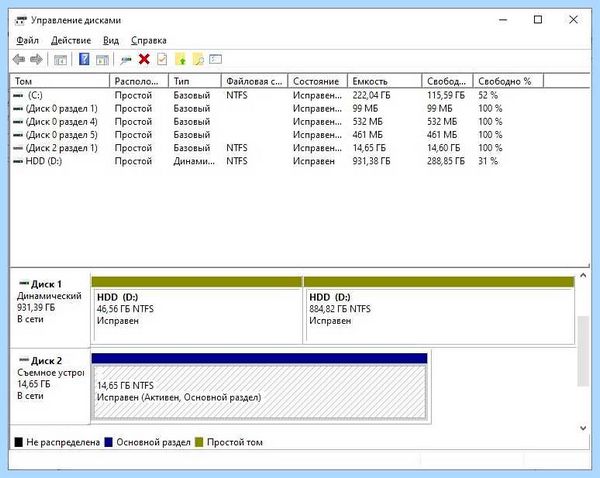Click the folder with green arrow icon
Screen dimensions: 600x478
point(180,59)
